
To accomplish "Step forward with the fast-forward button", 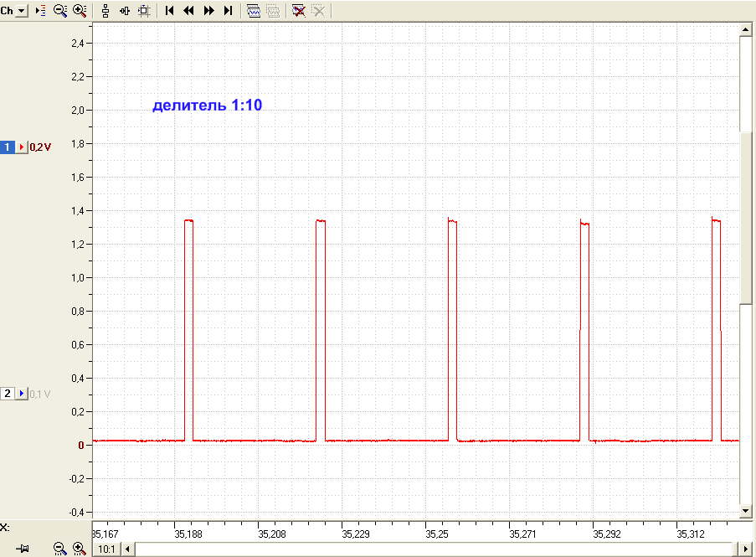I will coord(208,11).
